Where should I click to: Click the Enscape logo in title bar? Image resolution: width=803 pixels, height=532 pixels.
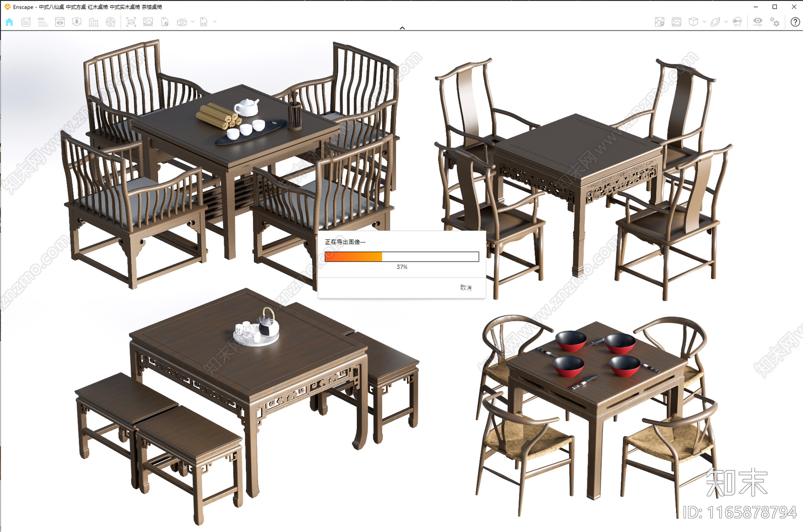tap(7, 7)
